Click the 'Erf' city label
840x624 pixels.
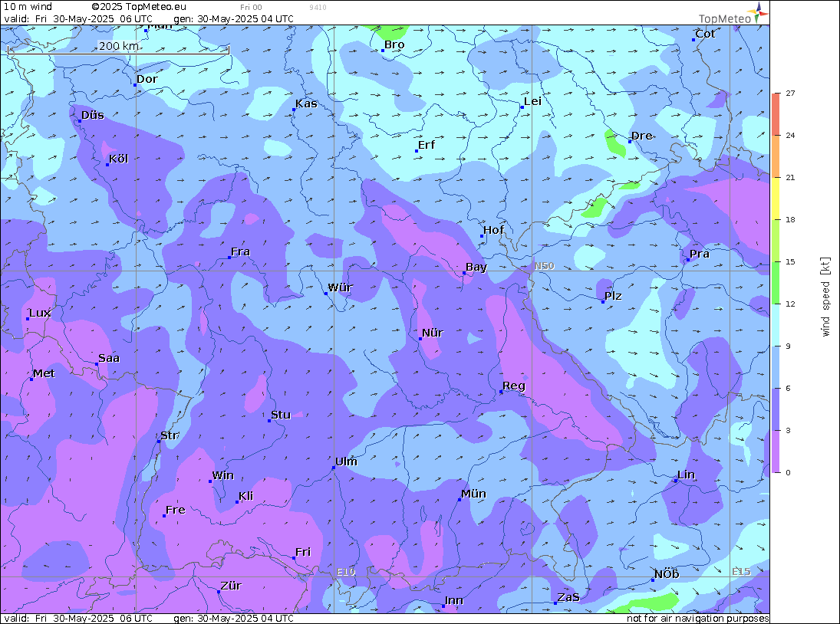coord(427,145)
